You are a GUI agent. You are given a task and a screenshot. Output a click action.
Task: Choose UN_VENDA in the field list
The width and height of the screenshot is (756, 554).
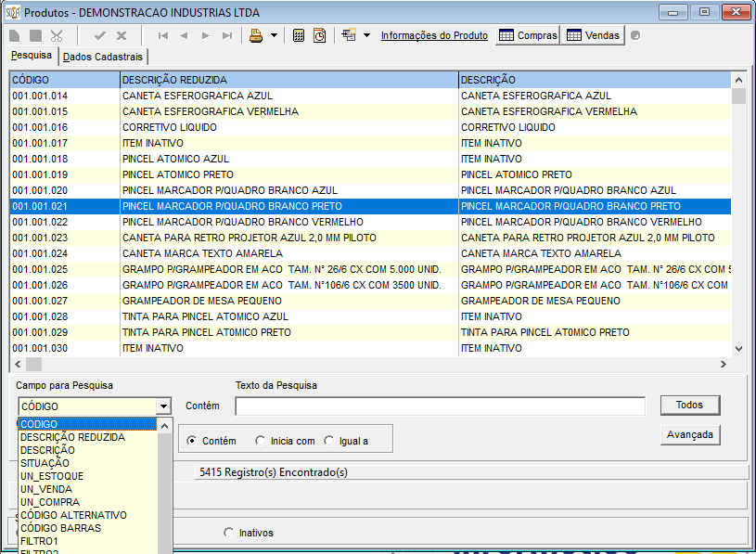(x=46, y=489)
